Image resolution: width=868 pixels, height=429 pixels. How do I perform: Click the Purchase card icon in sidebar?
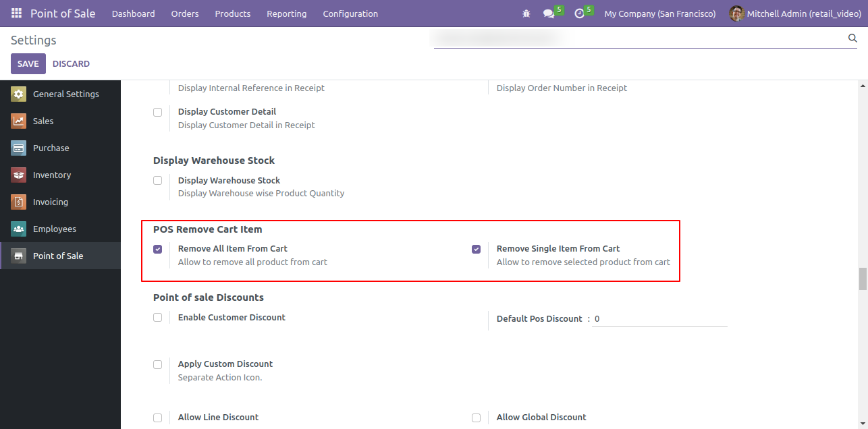coord(19,148)
